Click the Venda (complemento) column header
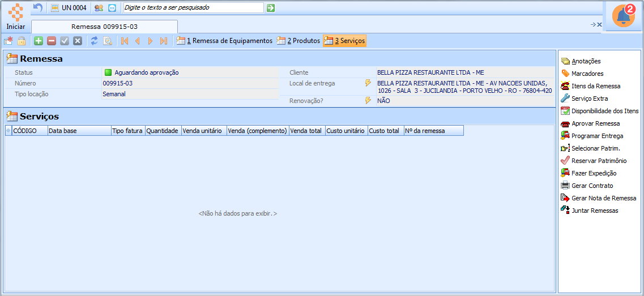Screen dimensions: 644x296 tap(258, 131)
